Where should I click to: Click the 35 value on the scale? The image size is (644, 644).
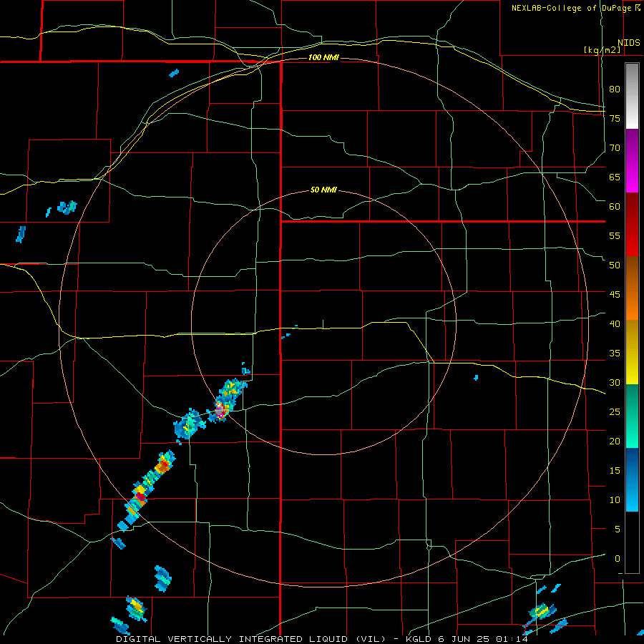[x=615, y=353]
